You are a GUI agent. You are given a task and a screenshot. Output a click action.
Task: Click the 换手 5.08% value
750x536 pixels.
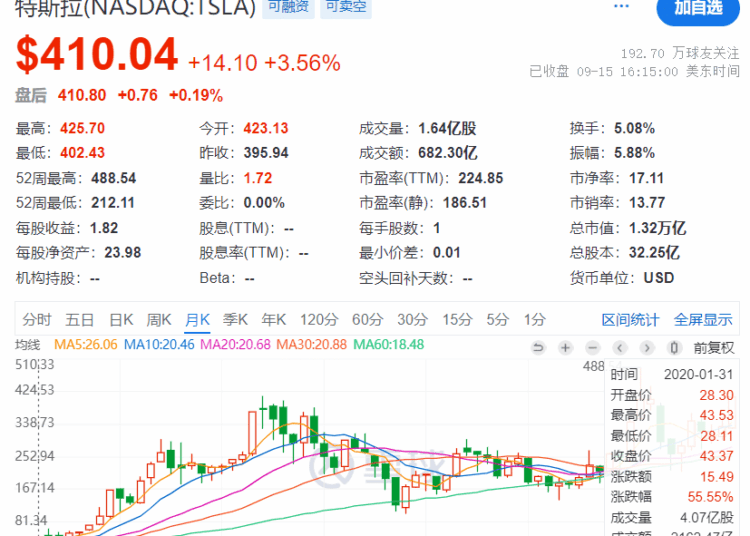pyautogui.click(x=635, y=128)
